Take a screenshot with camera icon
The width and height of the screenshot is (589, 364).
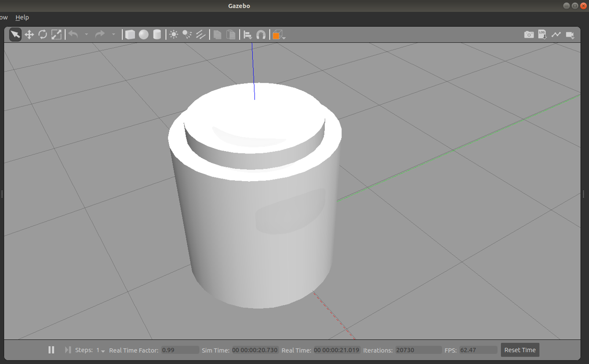[x=529, y=35]
